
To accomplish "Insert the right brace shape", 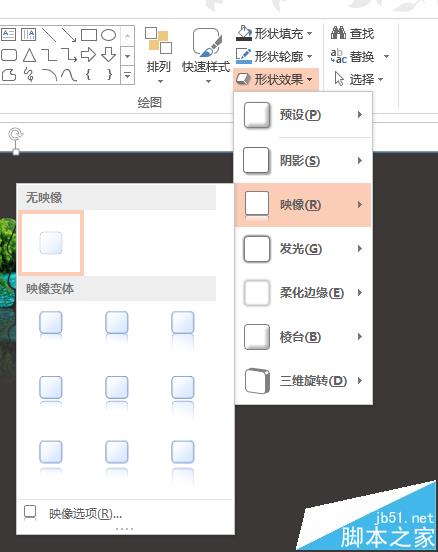I will 110,74.
